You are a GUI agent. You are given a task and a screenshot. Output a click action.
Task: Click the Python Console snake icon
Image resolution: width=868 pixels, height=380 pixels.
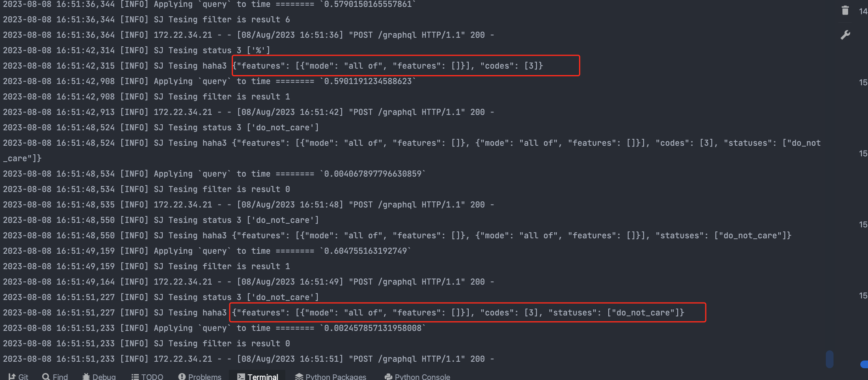click(388, 377)
